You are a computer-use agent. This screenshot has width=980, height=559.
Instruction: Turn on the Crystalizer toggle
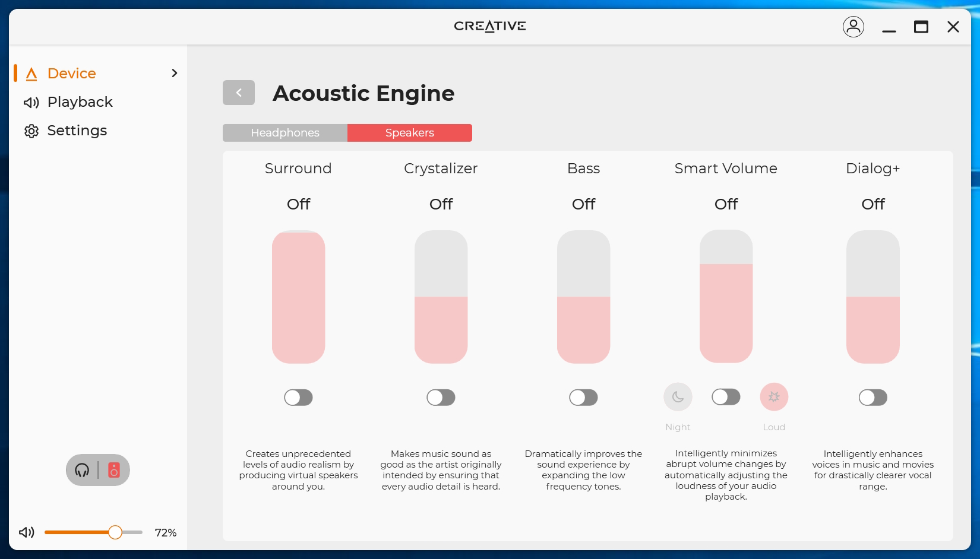tap(441, 398)
